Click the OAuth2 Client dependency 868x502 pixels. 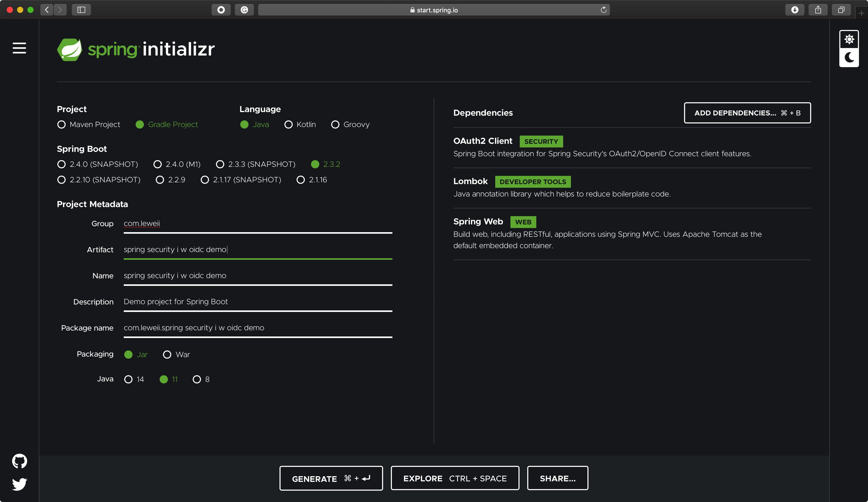[x=632, y=147]
